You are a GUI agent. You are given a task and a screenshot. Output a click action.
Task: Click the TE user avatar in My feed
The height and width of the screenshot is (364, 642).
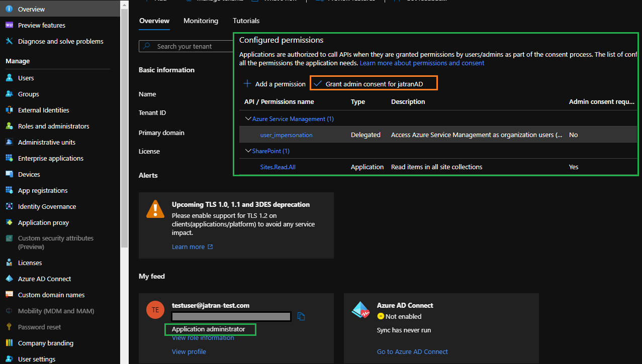(x=155, y=310)
